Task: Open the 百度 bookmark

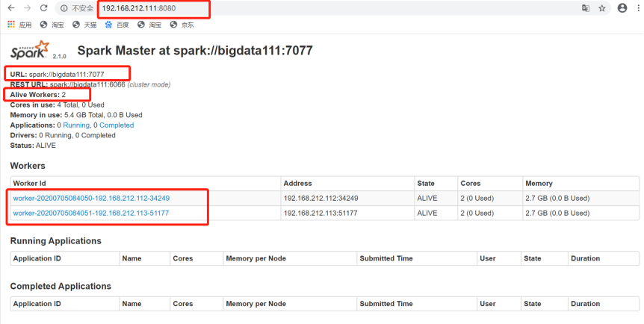Action: click(x=117, y=25)
